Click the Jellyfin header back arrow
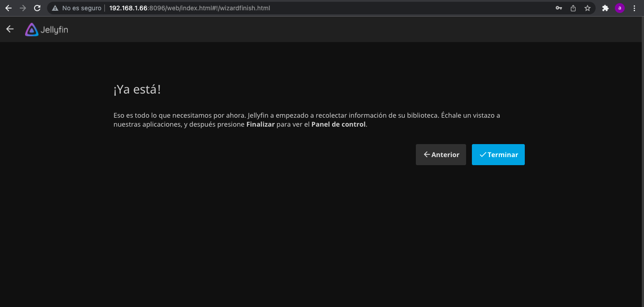The width and height of the screenshot is (644, 307). [x=10, y=29]
